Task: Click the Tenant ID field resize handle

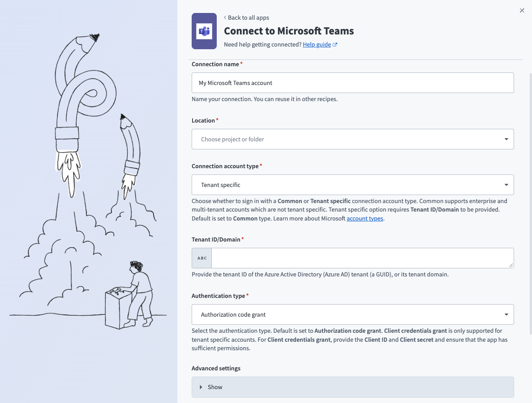Action: coord(511,265)
